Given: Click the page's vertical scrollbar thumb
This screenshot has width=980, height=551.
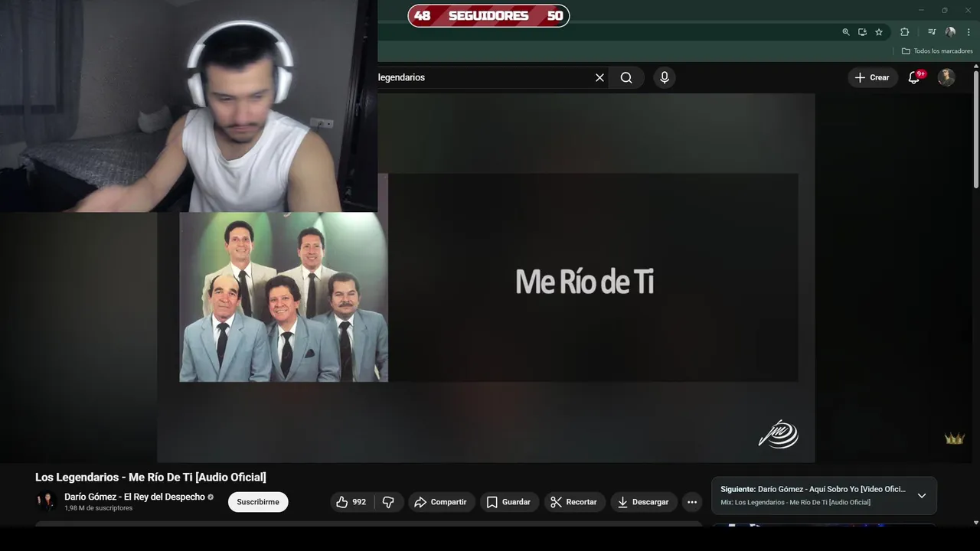Looking at the screenshot, I should point(976,130).
